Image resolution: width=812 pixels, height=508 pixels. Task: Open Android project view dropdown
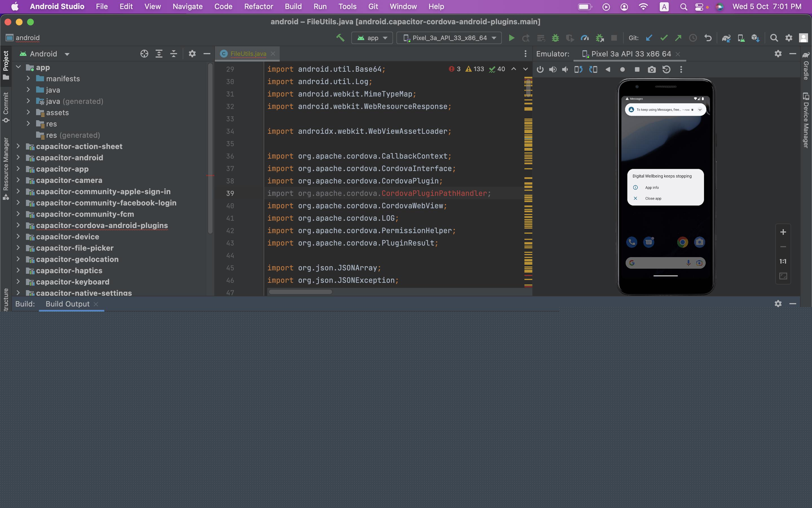click(x=45, y=54)
